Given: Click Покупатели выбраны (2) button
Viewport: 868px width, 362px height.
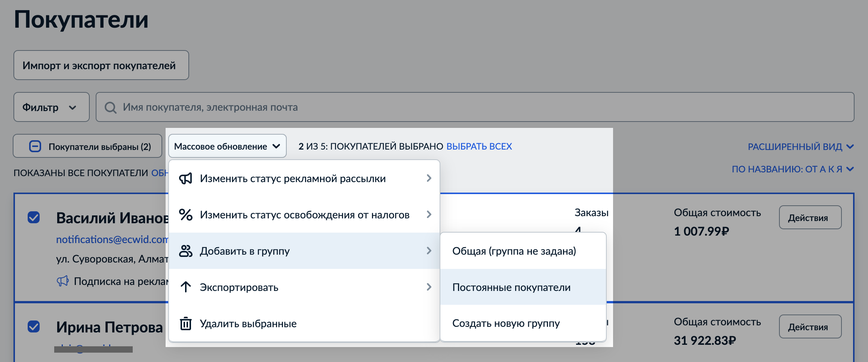Looking at the screenshot, I should pos(87,146).
